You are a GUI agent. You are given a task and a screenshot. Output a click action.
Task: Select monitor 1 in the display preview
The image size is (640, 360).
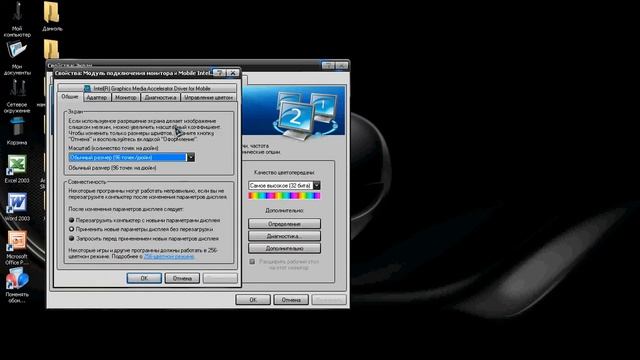click(x=323, y=107)
